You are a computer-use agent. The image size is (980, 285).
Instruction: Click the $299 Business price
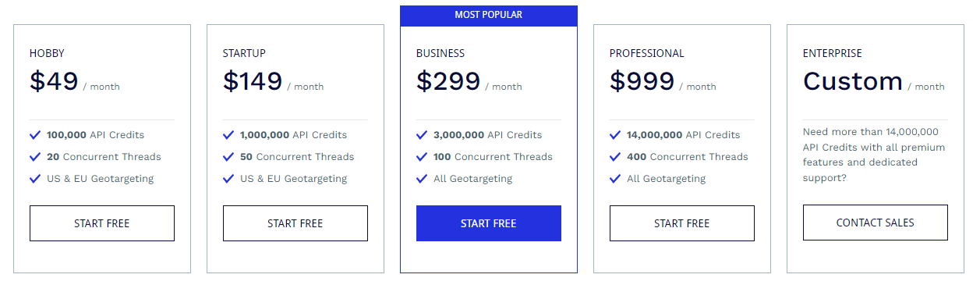(x=448, y=81)
